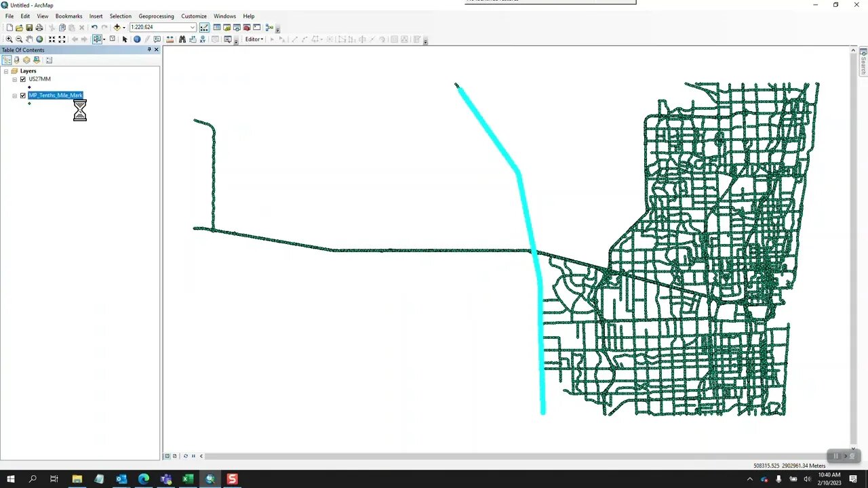Open Go To XY tool
This screenshot has height=488, width=868.
[x=203, y=39]
